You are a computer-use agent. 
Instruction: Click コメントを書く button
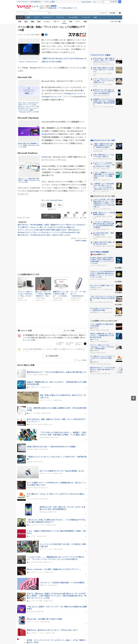[x=69, y=330]
